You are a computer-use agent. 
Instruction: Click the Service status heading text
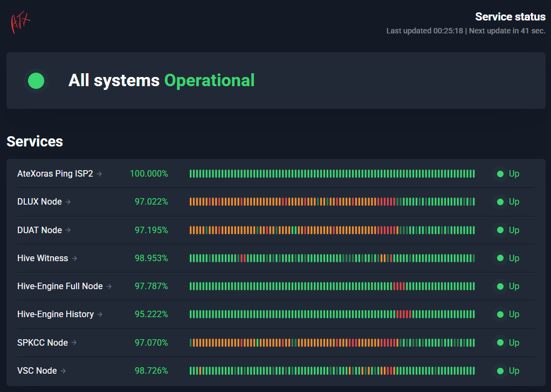coord(510,17)
